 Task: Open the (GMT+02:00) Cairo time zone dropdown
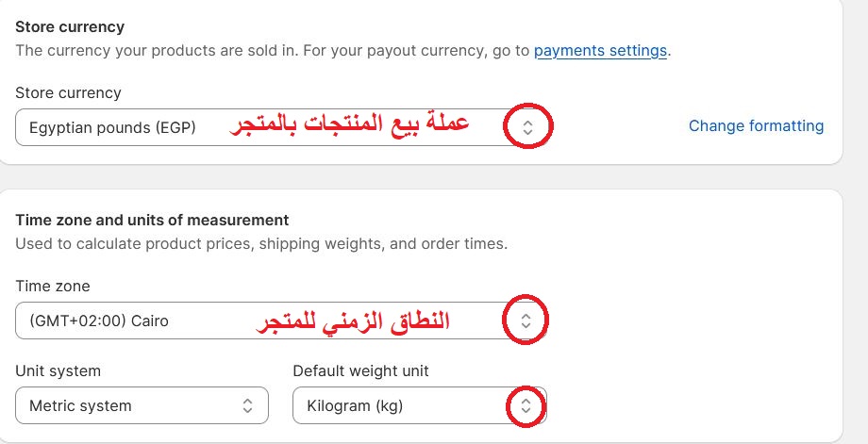281,321
